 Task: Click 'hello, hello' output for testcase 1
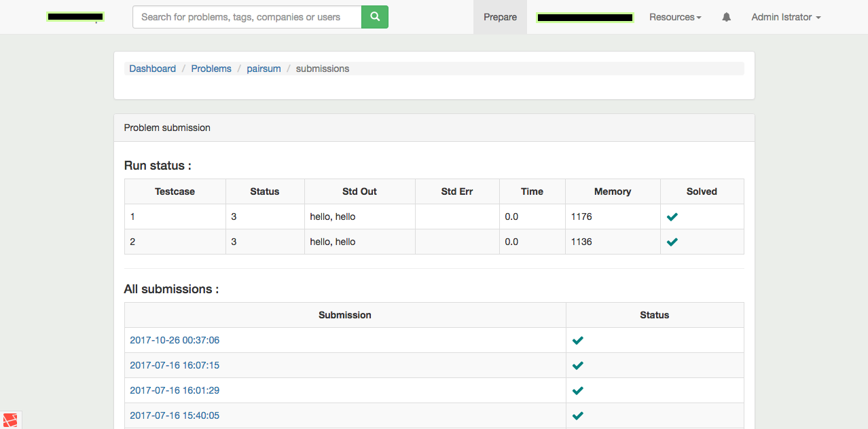click(333, 217)
